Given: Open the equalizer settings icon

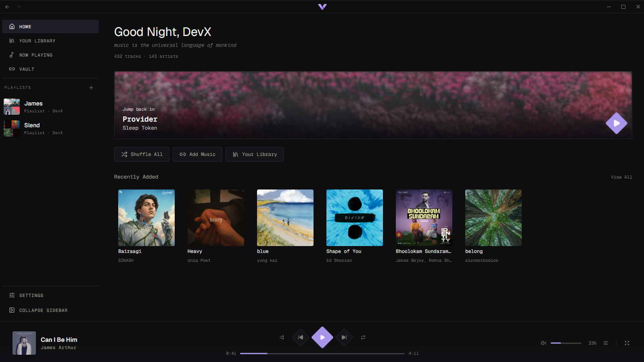Looking at the screenshot, I should [x=606, y=343].
